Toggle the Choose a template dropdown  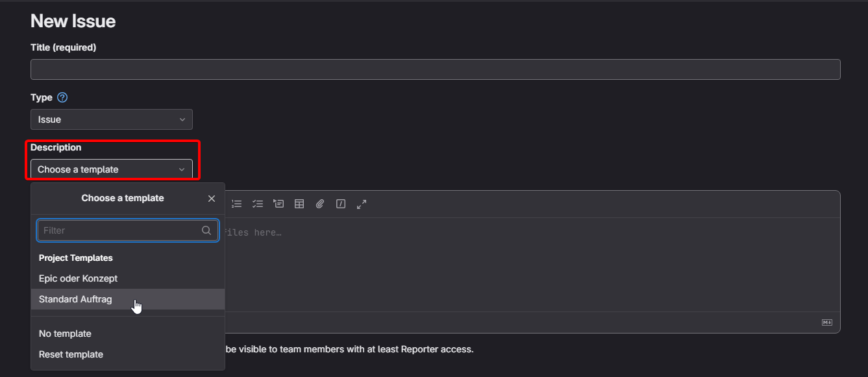(x=112, y=169)
